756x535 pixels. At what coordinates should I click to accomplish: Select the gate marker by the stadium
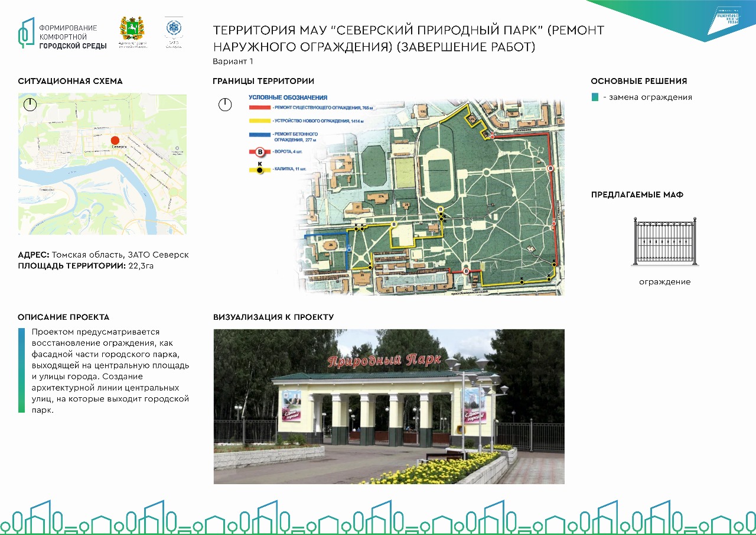pos(439,210)
